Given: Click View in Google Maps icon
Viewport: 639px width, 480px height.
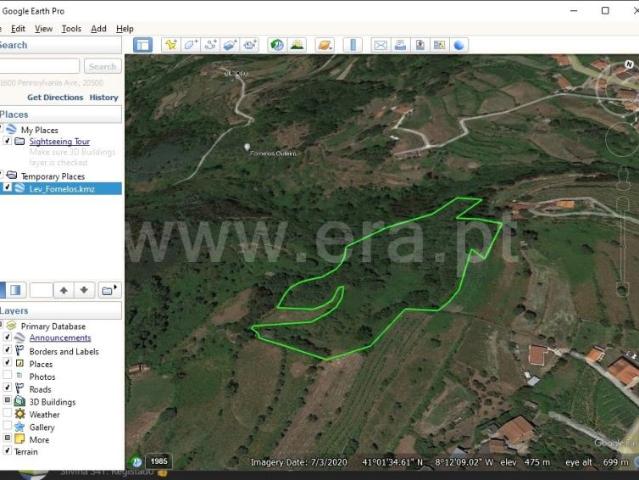Looking at the screenshot, I should point(439,45).
